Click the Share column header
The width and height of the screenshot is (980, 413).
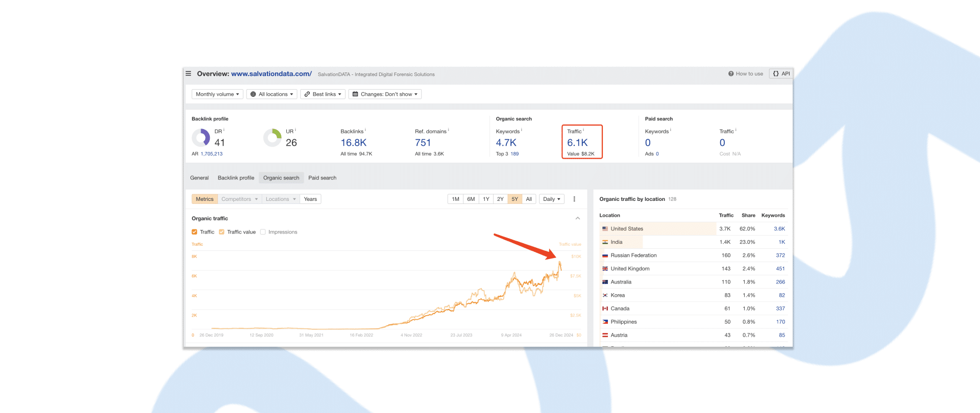748,216
